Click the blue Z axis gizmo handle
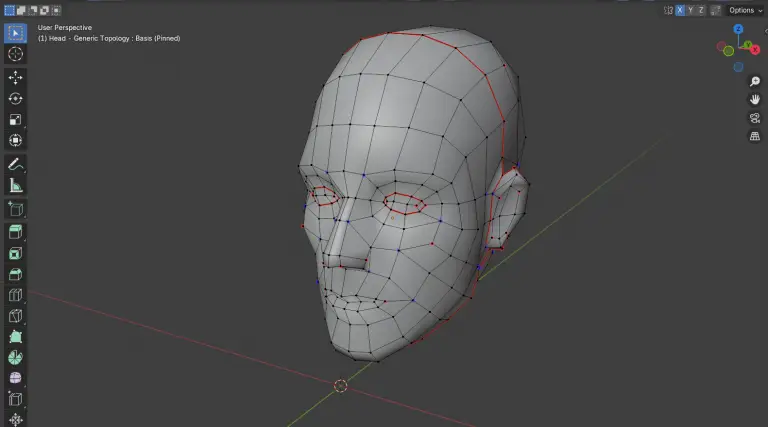Viewport: 768px width, 427px height. [x=738, y=29]
